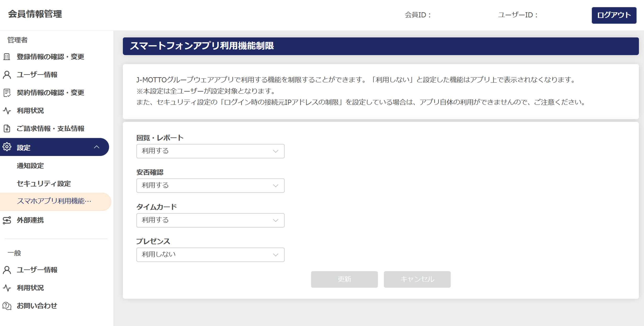Open the タイムカード dropdown

(210, 220)
